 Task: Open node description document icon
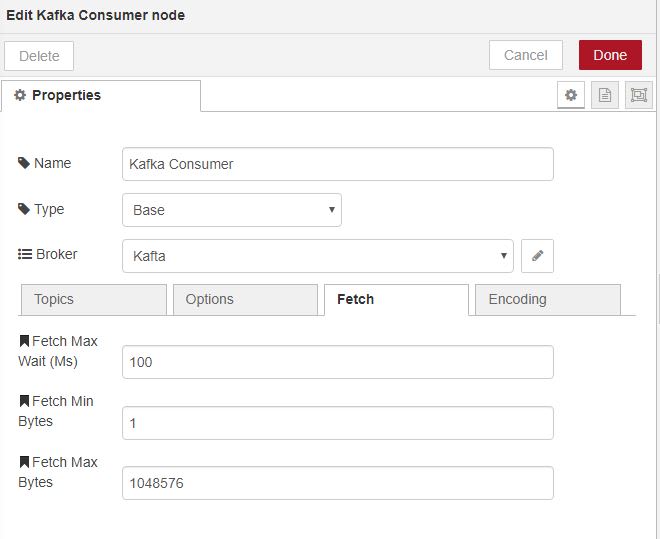pos(605,95)
